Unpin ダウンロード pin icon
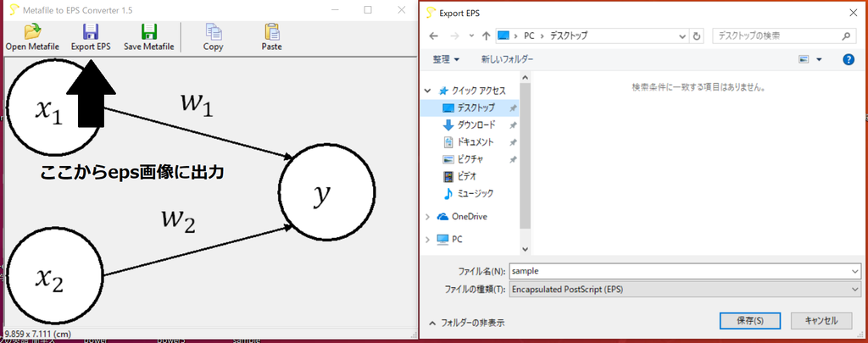The image size is (868, 343). click(513, 125)
